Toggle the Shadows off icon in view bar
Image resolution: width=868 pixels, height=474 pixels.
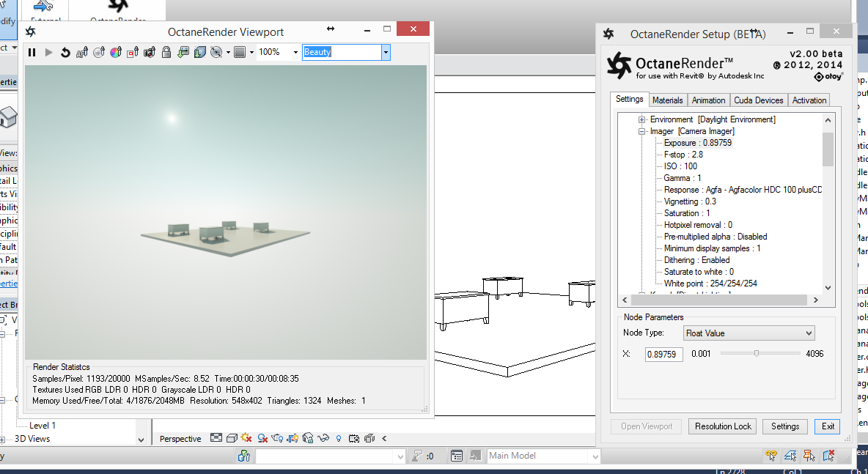(262, 438)
